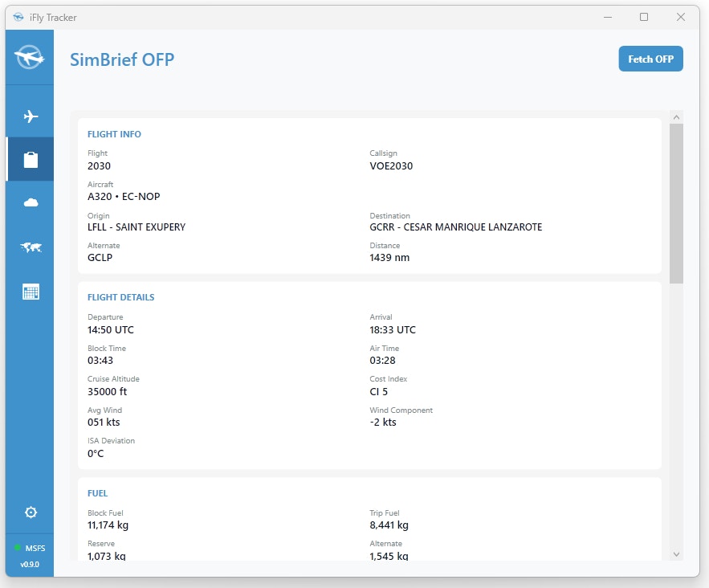709x588 pixels.
Task: Open the flight page via airplane icon
Action: pyautogui.click(x=31, y=117)
